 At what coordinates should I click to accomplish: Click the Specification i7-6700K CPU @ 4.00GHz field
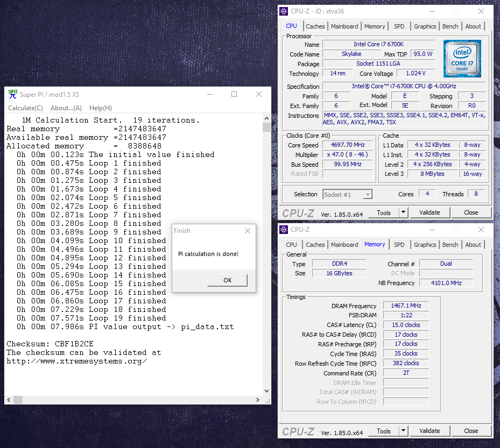[x=404, y=86]
